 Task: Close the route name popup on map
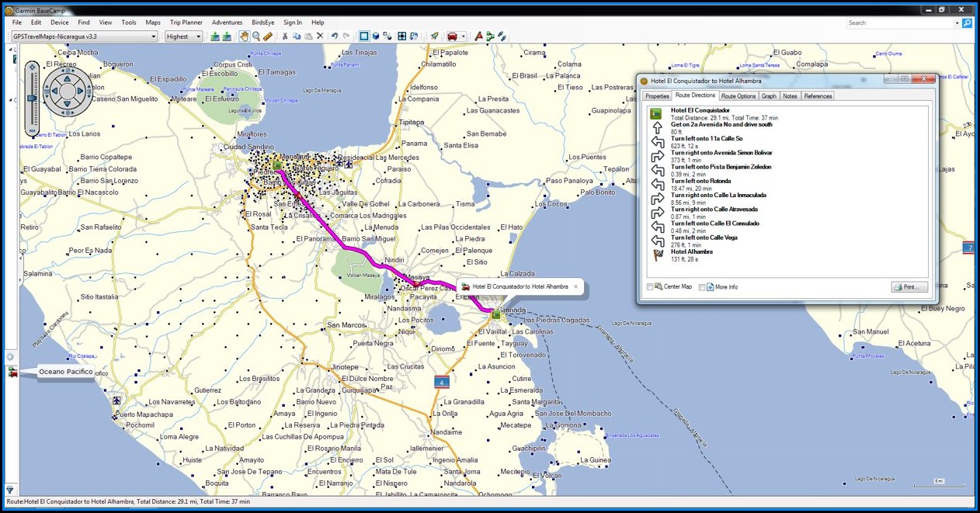pyautogui.click(x=575, y=286)
